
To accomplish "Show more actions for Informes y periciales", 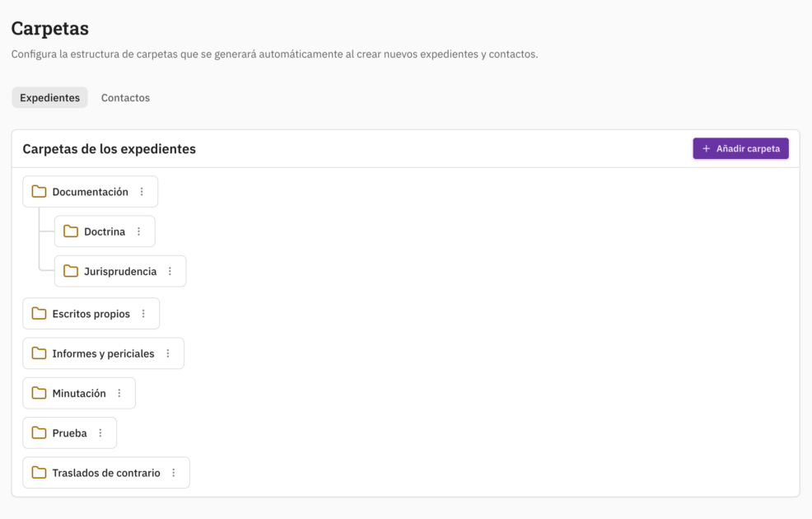I will (168, 353).
